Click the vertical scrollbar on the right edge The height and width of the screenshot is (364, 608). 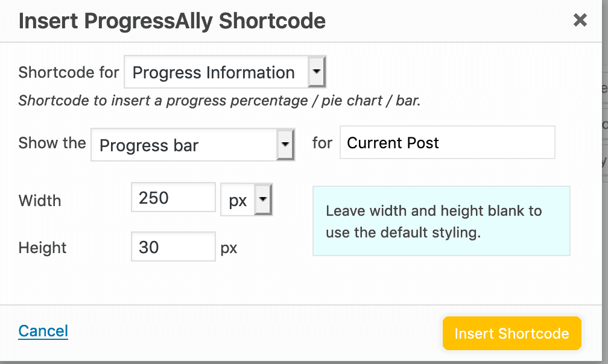(x=605, y=181)
